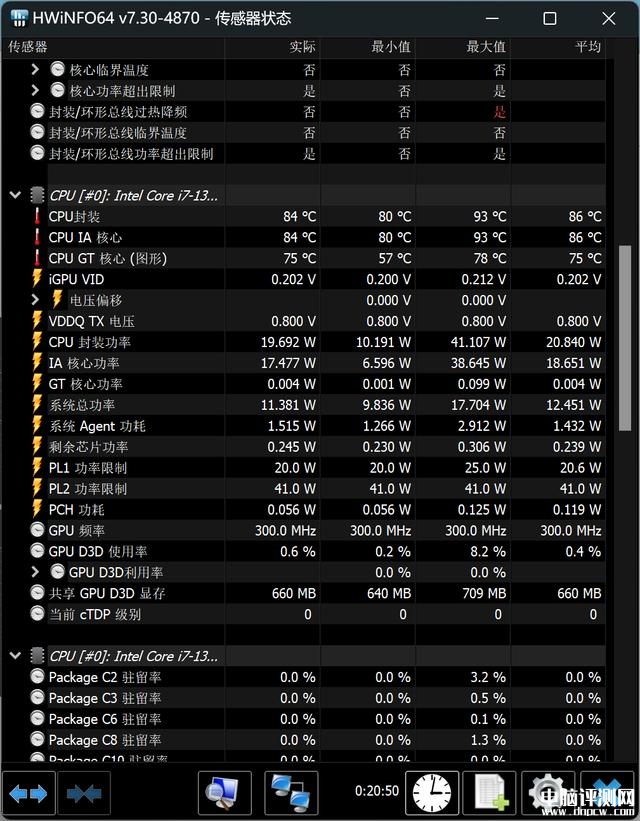Expand the GPU D3D利用率 row
Image resolution: width=640 pixels, height=821 pixels.
[35, 572]
